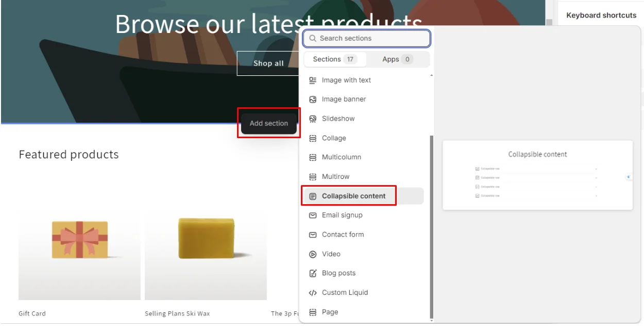Click the Collage section icon

pyautogui.click(x=313, y=138)
